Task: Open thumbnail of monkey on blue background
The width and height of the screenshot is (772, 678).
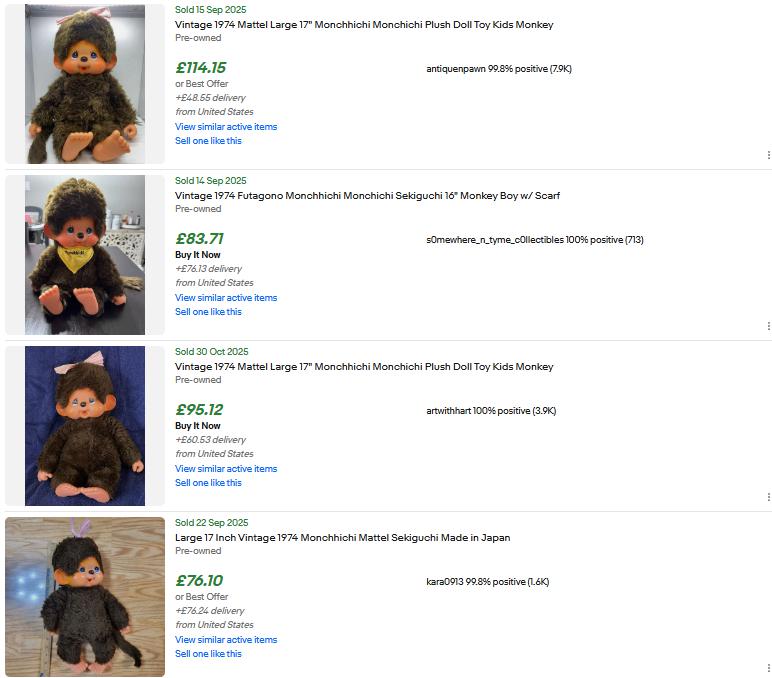Action: coord(85,426)
